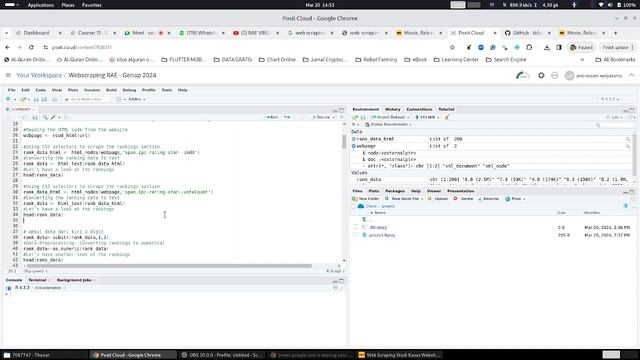This screenshot has width=640, height=360.
Task: Open the Addins dropdown
Action: click(x=137, y=99)
